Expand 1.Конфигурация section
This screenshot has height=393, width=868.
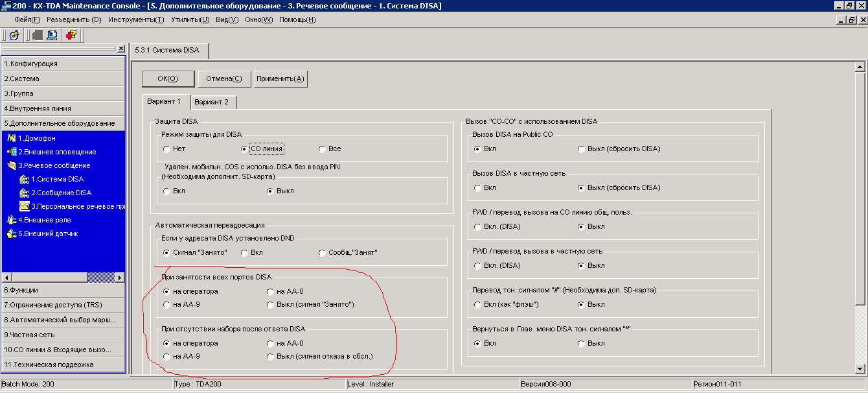pyautogui.click(x=63, y=64)
